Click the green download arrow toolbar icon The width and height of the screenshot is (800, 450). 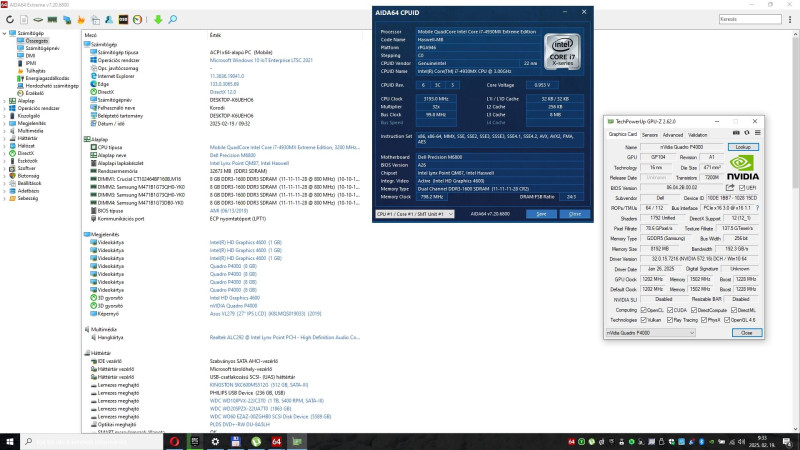[158, 19]
